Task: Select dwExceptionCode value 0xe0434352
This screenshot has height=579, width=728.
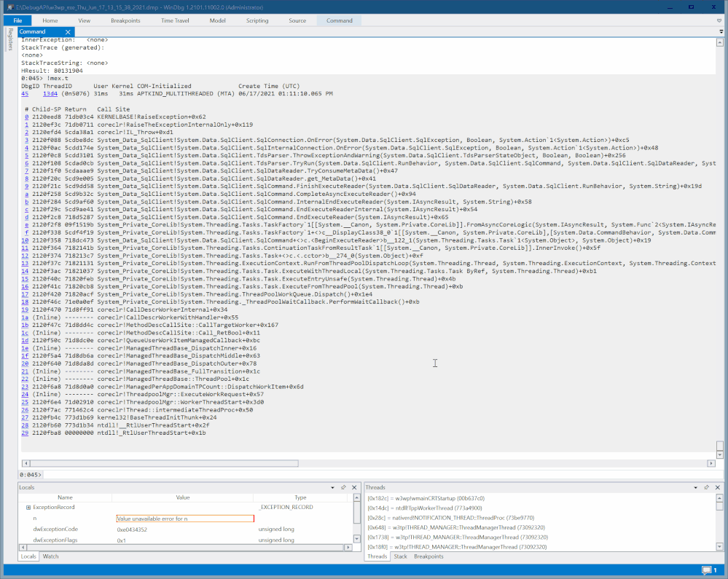Action: [133, 529]
